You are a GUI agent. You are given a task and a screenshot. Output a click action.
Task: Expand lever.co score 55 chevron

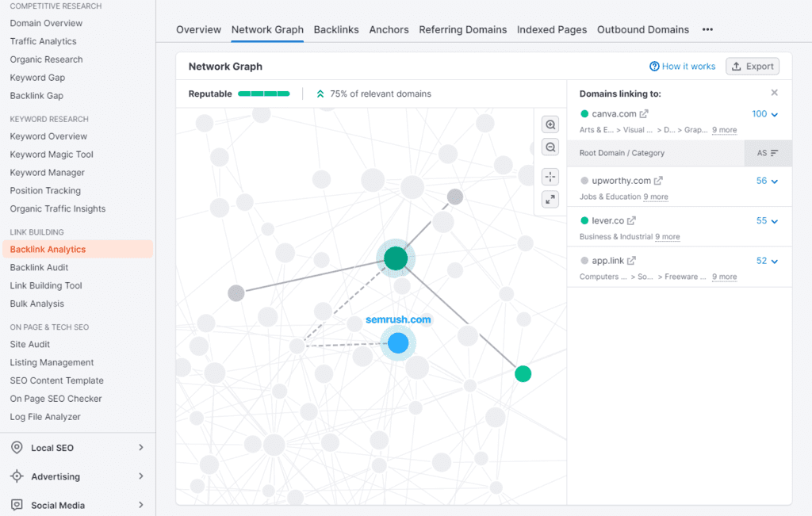(x=775, y=221)
